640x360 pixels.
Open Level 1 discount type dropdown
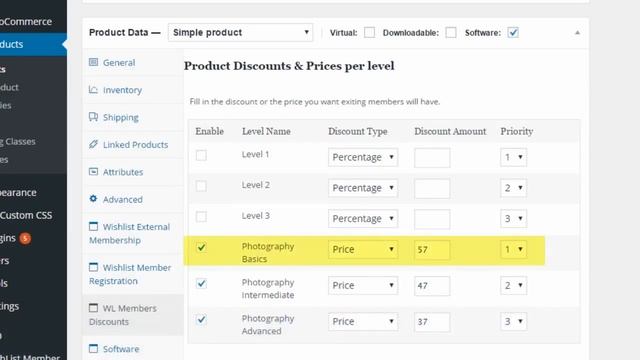pyautogui.click(x=363, y=157)
